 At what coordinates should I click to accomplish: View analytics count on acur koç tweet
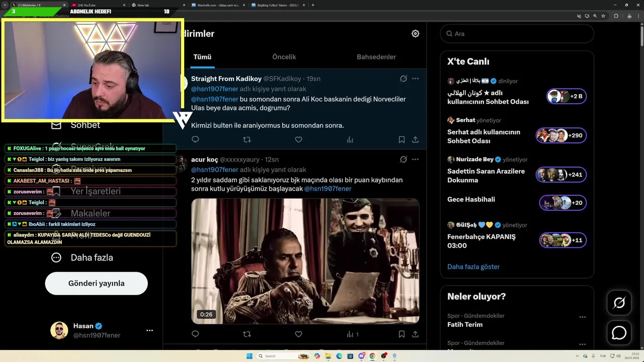pos(353,334)
